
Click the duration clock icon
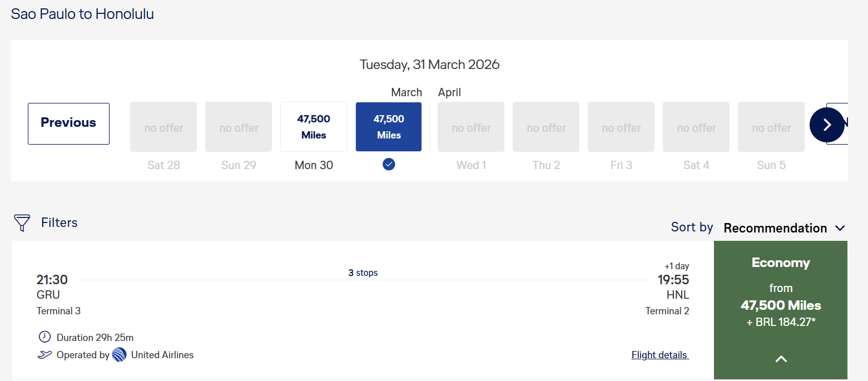44,337
